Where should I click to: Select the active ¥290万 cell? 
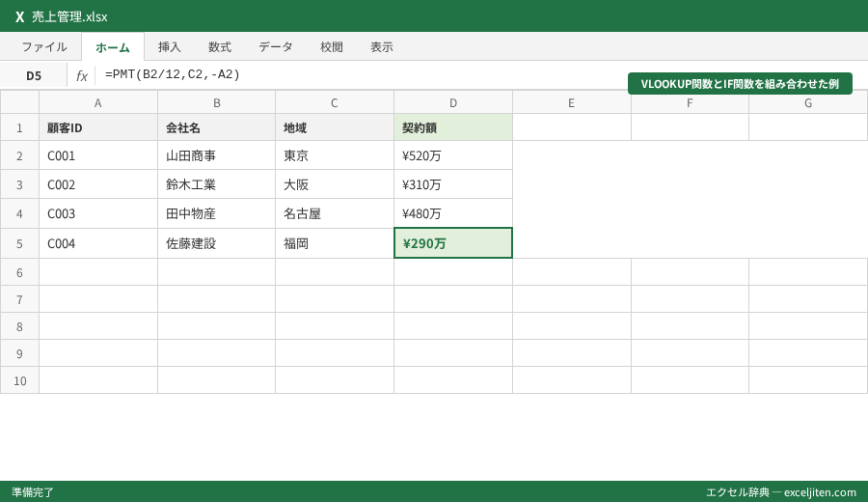(x=453, y=243)
